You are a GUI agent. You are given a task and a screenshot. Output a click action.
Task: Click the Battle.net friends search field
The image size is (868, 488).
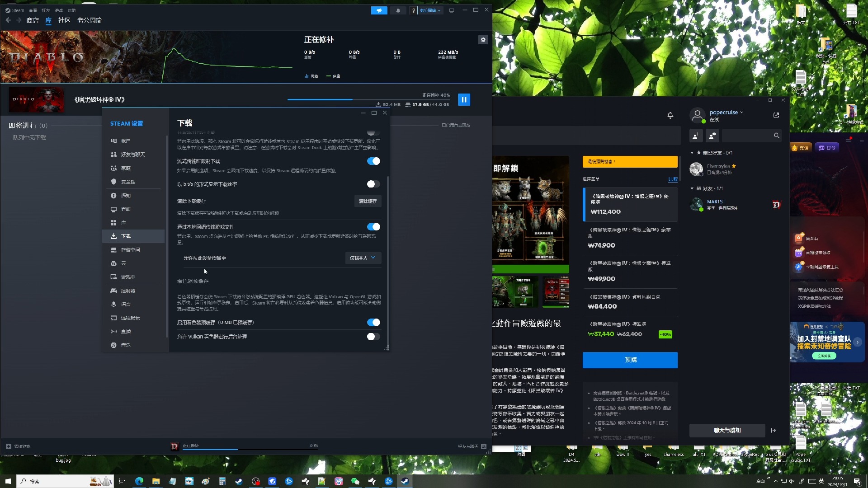coord(751,135)
